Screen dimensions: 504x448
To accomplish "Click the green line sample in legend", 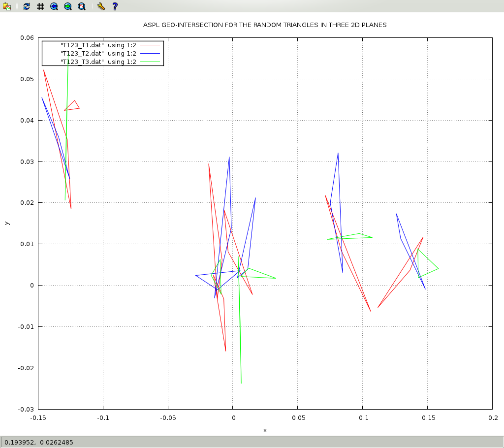I will (x=151, y=62).
